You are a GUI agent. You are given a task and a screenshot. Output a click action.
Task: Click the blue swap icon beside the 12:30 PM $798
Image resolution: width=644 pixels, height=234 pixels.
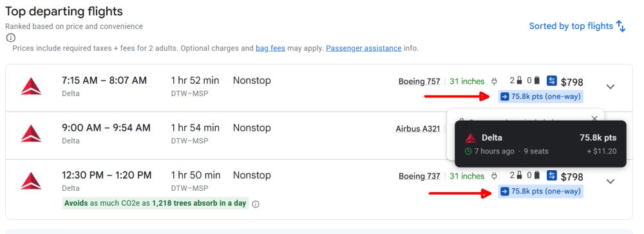pos(552,175)
